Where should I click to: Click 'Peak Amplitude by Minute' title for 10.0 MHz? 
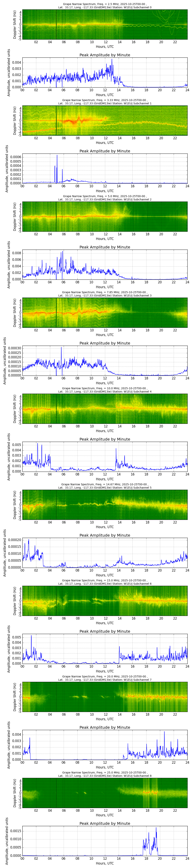click(x=105, y=439)
